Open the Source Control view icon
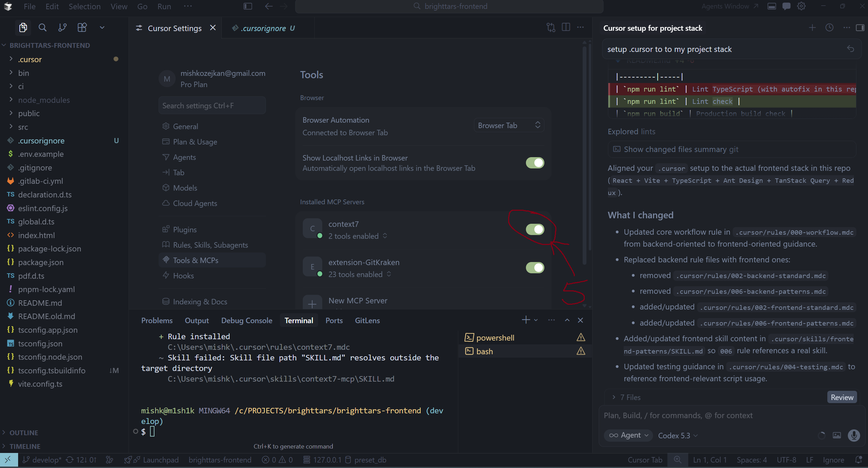 click(62, 27)
